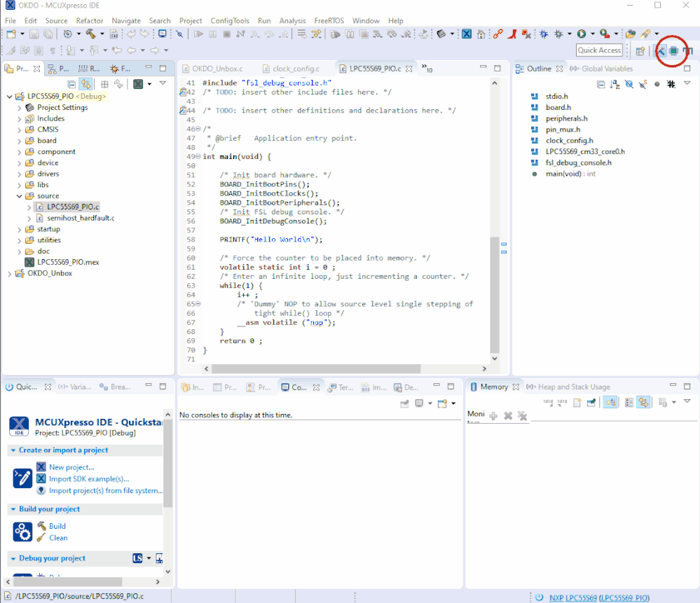Toggle Hide Static Members icon in Outline

pyautogui.click(x=643, y=84)
